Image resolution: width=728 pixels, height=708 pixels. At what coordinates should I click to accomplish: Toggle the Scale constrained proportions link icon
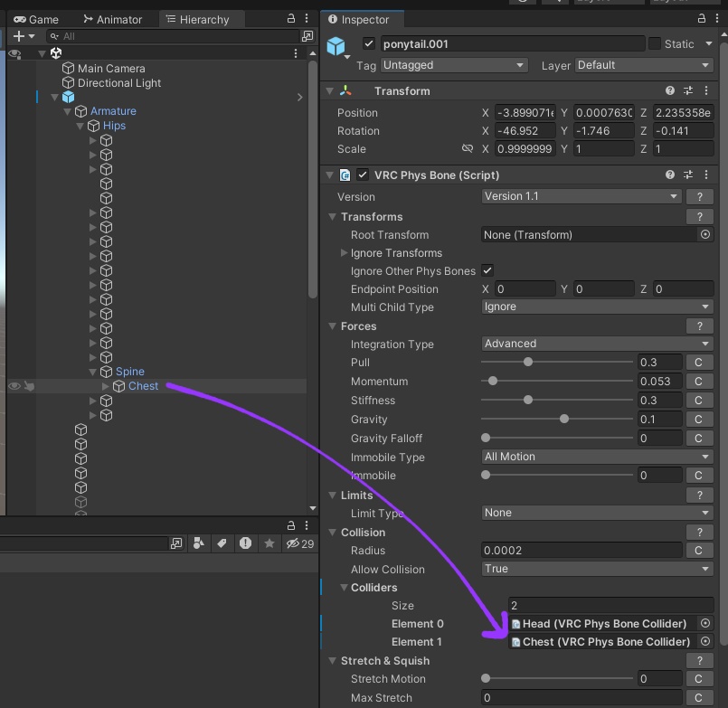(x=468, y=148)
